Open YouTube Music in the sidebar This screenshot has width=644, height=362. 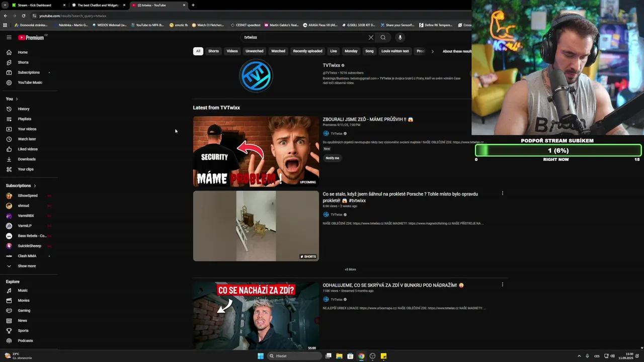(30, 82)
